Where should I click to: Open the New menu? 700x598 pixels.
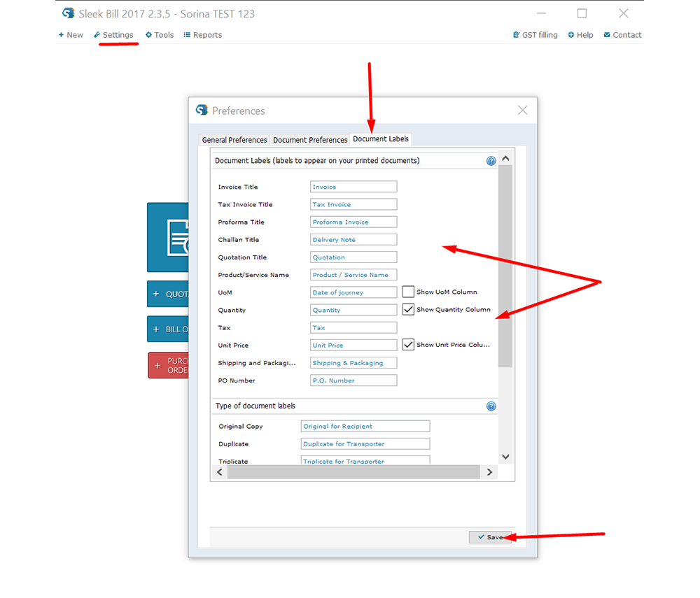tap(71, 35)
